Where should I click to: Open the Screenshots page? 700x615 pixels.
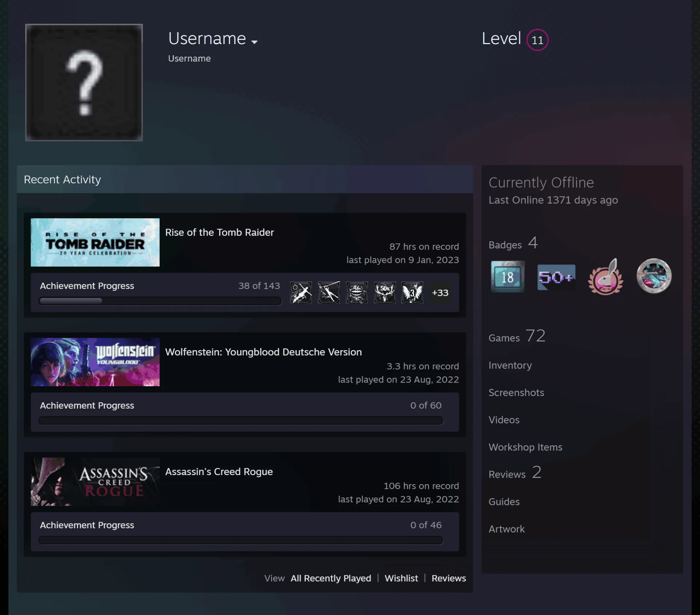[516, 392]
